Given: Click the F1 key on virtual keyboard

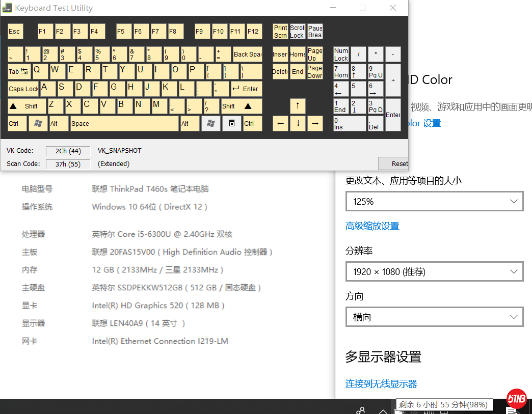Looking at the screenshot, I should tap(45, 32).
